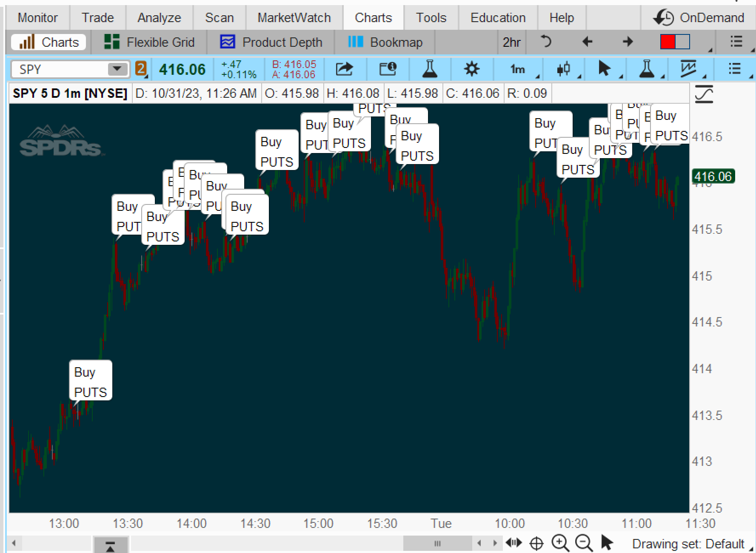Image resolution: width=756 pixels, height=553 pixels.
Task: Click the 14:30 time axis label
Action: 255,523
